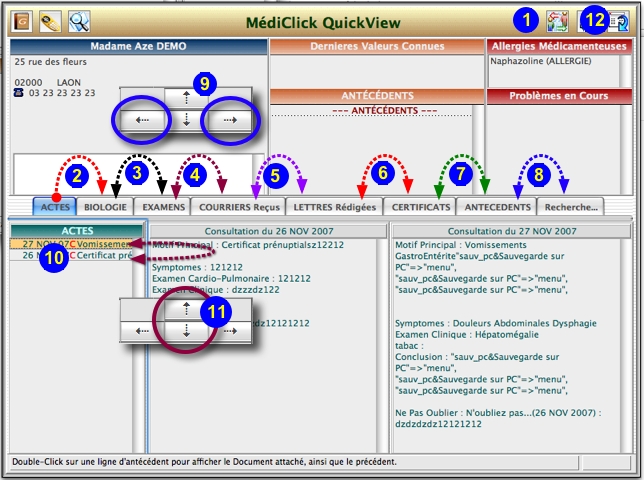Click the phone number 03 23 23 23 23
Image resolution: width=644 pixels, height=480 pixels.
(62, 93)
